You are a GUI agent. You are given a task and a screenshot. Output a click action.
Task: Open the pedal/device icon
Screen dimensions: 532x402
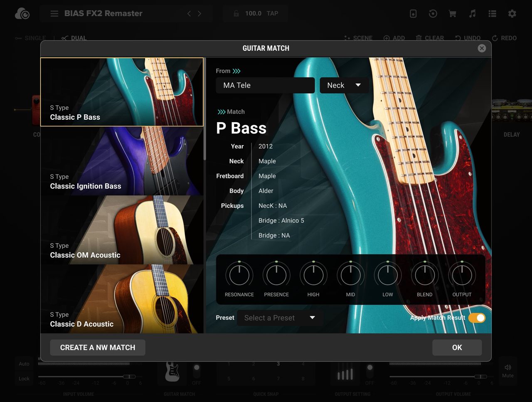(413, 14)
